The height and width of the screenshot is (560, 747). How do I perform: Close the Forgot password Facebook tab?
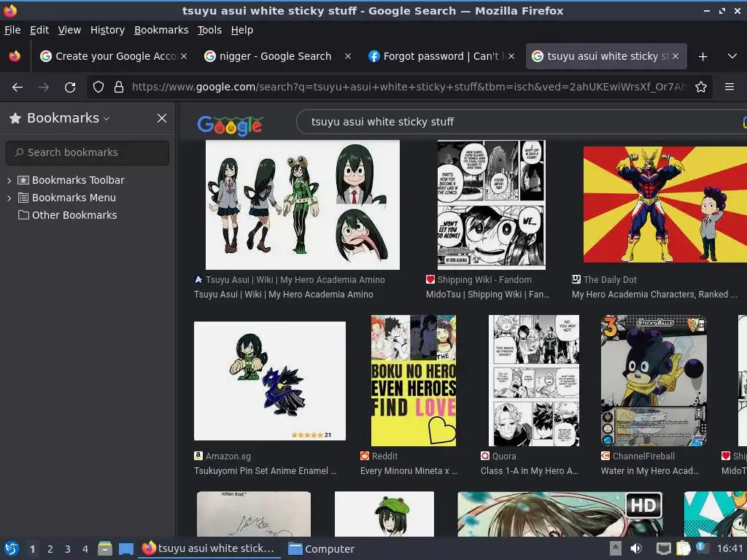(511, 56)
